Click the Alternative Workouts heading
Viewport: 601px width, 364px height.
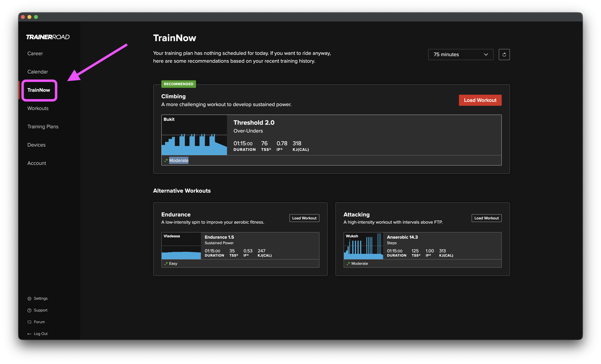pos(182,191)
